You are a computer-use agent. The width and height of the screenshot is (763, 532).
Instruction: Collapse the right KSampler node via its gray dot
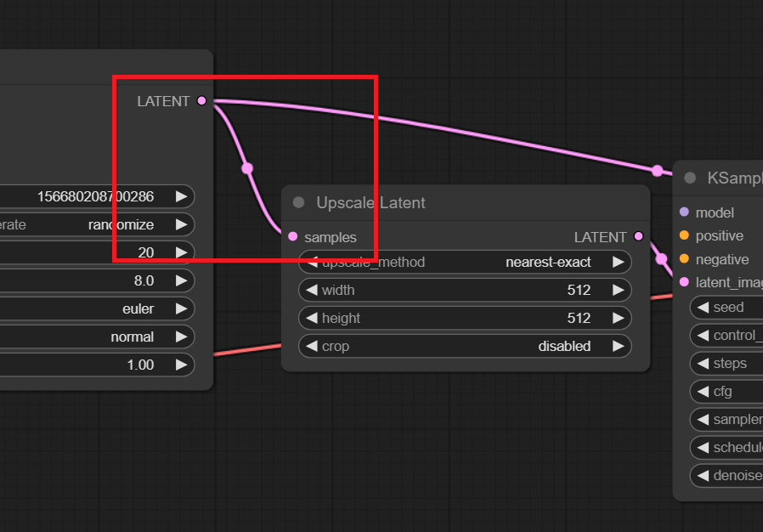(690, 178)
